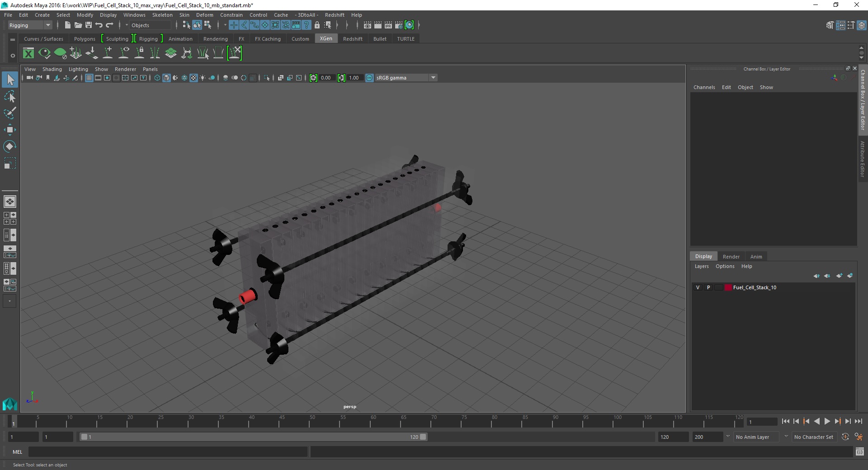
Task: Step forward to next key
Action: pyautogui.click(x=838, y=421)
